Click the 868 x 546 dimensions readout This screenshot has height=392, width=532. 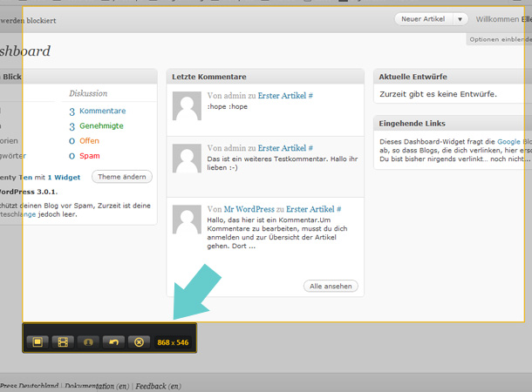[x=173, y=342]
